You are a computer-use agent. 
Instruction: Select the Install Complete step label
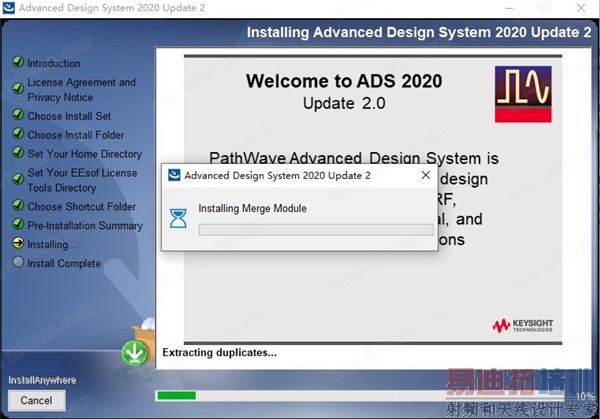coord(64,263)
